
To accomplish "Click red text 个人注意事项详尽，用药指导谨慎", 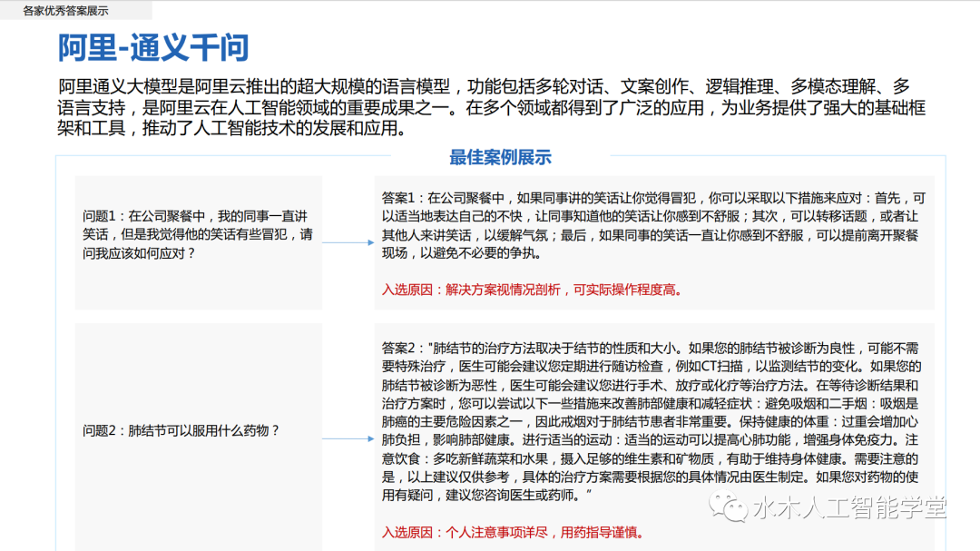I will click(543, 532).
